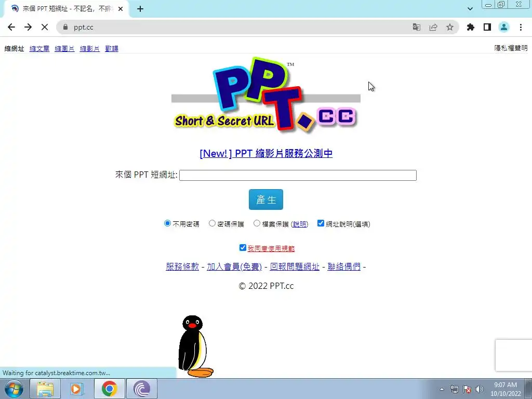Image resolution: width=532 pixels, height=399 pixels.
Task: Click the ppt.cc address bar
Action: [237, 27]
